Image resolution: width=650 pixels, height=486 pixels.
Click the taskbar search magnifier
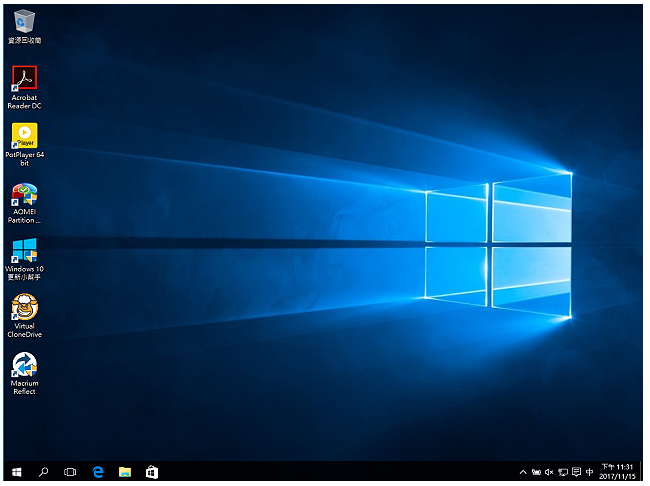pyautogui.click(x=44, y=472)
